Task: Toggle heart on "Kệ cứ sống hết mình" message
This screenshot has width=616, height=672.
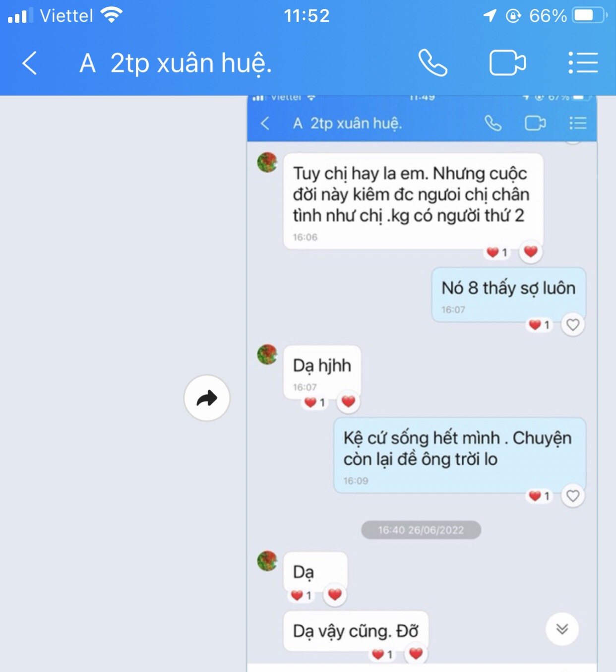Action: pyautogui.click(x=573, y=496)
